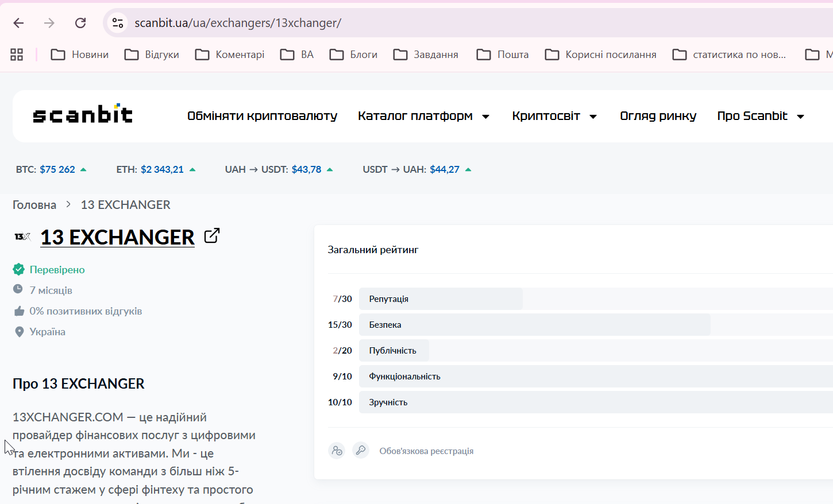Expand the Криптосвіт menu

click(554, 116)
